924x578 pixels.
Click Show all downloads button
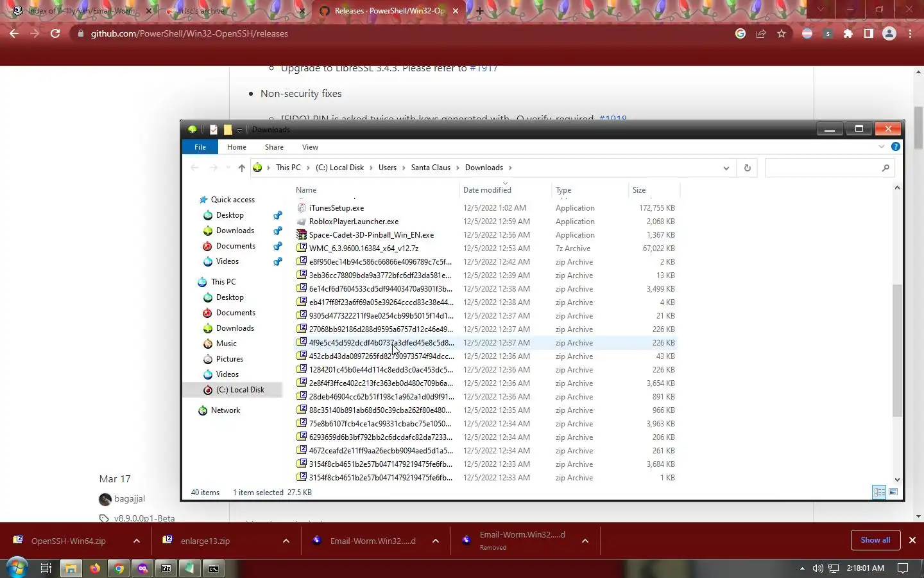pyautogui.click(x=875, y=540)
